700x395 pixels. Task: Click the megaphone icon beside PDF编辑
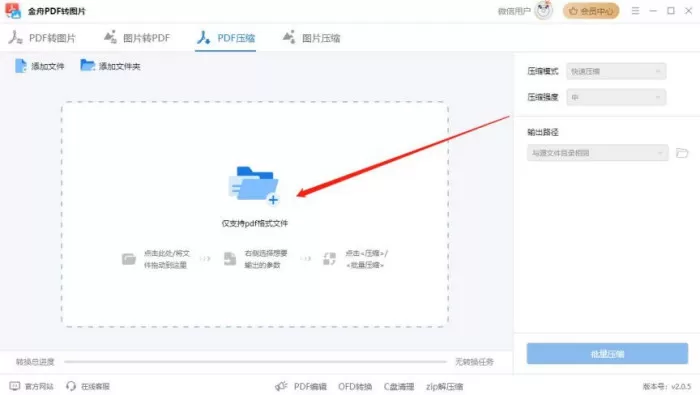click(x=281, y=386)
